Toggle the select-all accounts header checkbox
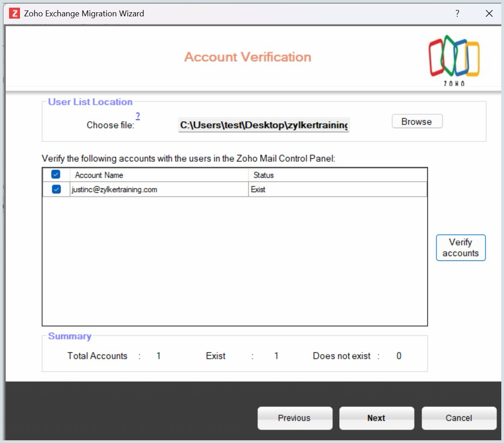Image resolution: width=504 pixels, height=443 pixels. (x=55, y=174)
